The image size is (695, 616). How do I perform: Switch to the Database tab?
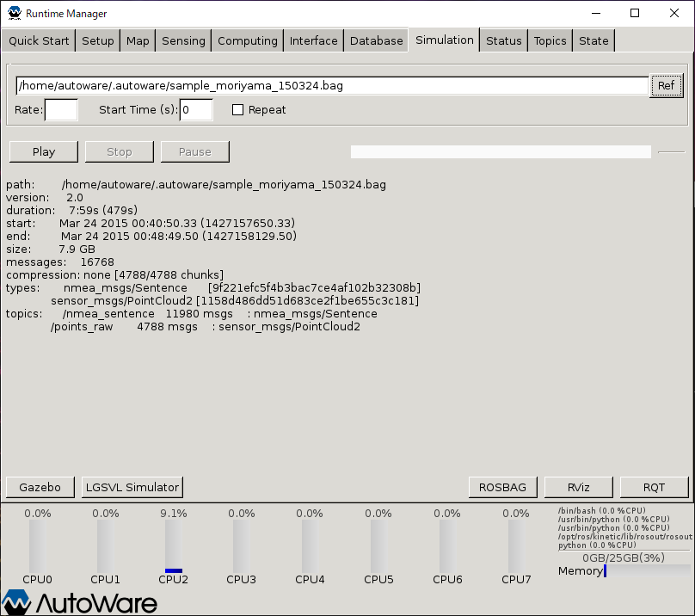[x=376, y=40]
